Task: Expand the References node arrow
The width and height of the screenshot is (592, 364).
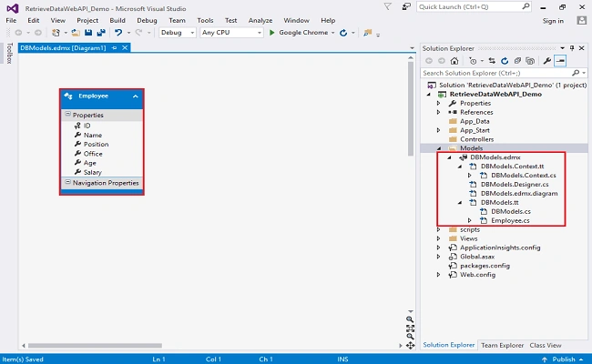Action: (x=438, y=112)
